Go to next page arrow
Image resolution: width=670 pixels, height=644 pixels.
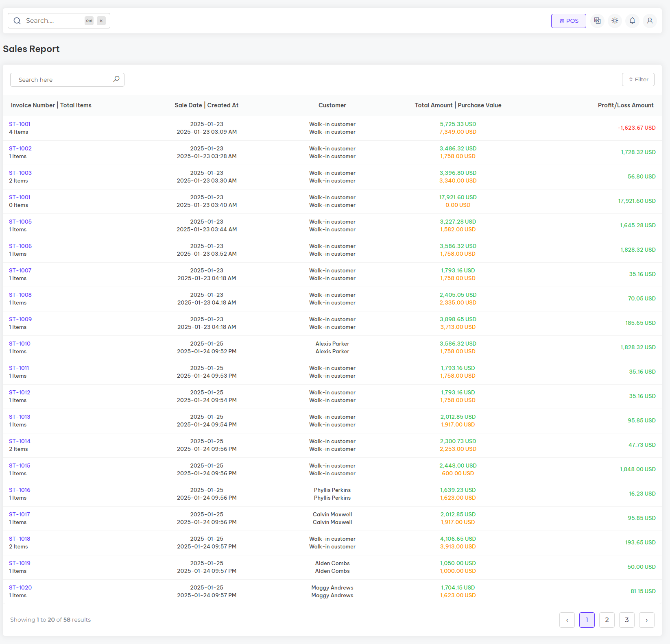pyautogui.click(x=646, y=620)
